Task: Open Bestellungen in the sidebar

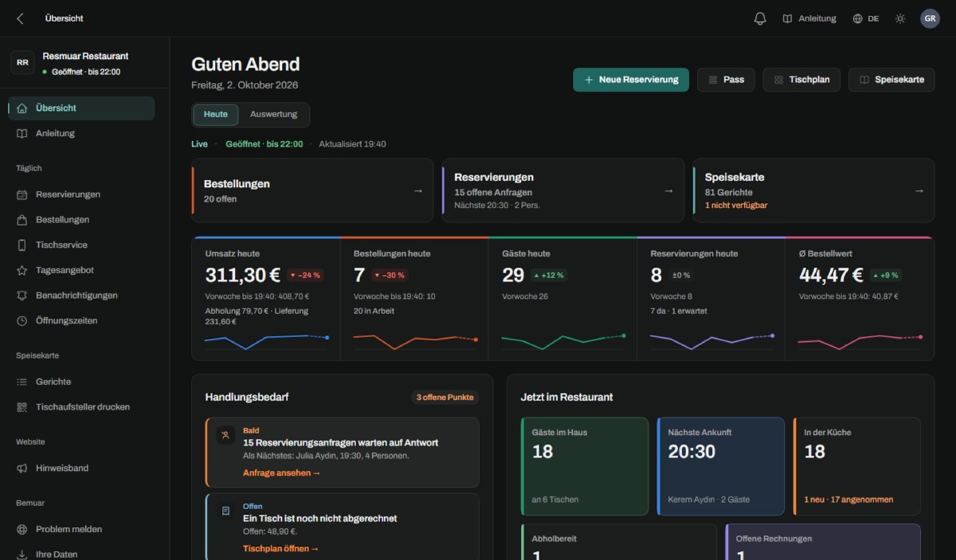Action: (x=81, y=220)
